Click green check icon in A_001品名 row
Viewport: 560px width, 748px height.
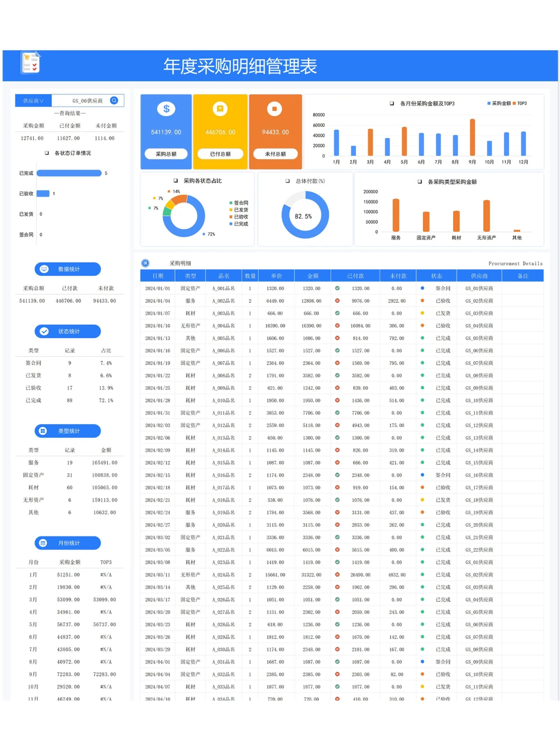337,288
